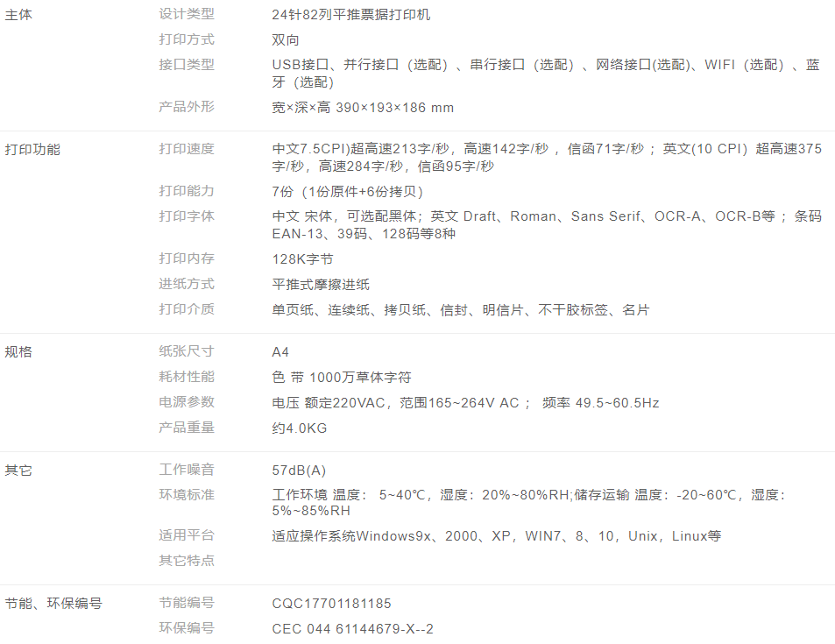Viewport: 835px width, 644px height.
Task: Click the 主体 section heading
Action: pyautogui.click(x=18, y=15)
